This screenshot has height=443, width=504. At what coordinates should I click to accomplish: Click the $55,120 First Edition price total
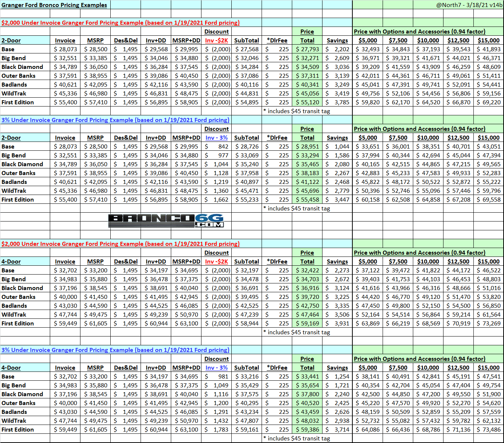307,102
